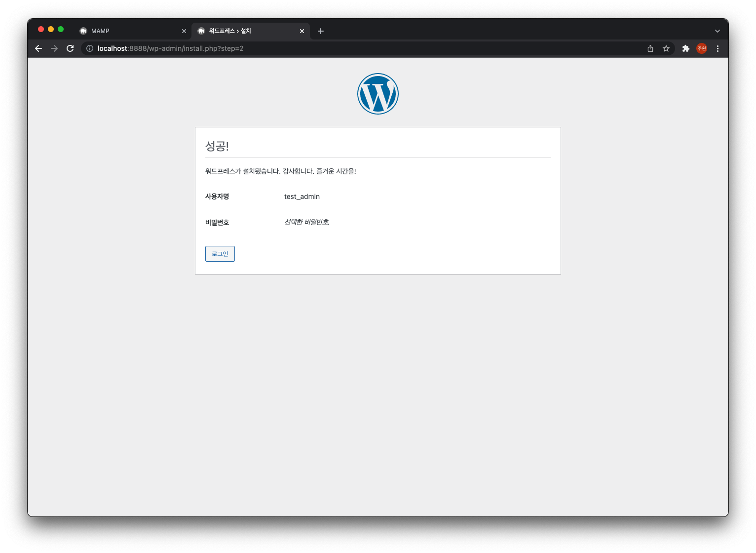Reload the page
The height and width of the screenshot is (553, 756).
point(70,48)
